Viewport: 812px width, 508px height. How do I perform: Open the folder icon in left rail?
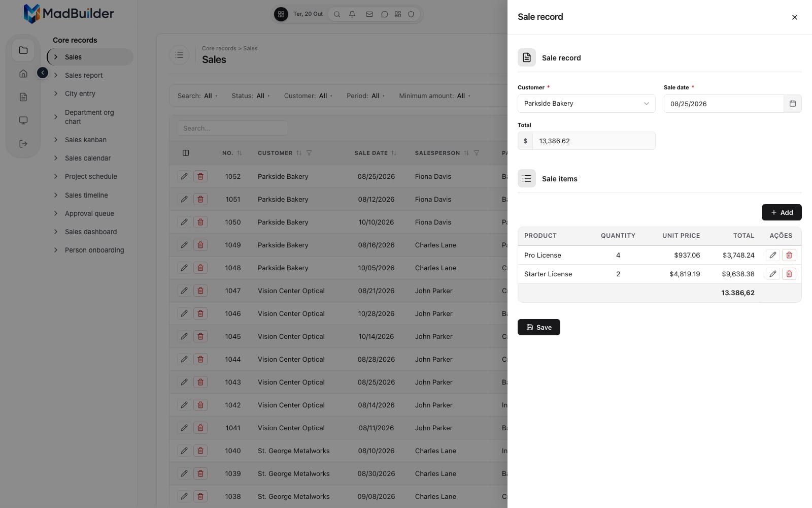pos(23,50)
